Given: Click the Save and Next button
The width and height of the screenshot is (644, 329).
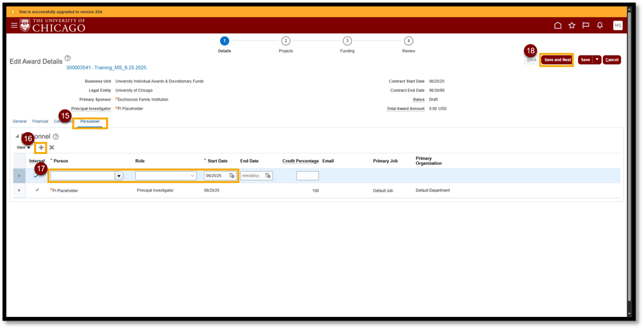Looking at the screenshot, I should [557, 60].
